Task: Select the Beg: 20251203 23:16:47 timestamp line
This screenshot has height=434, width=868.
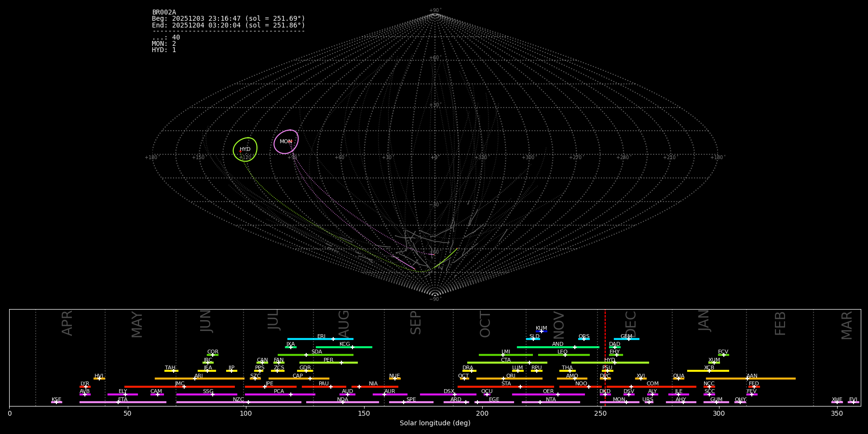Action: (x=229, y=19)
